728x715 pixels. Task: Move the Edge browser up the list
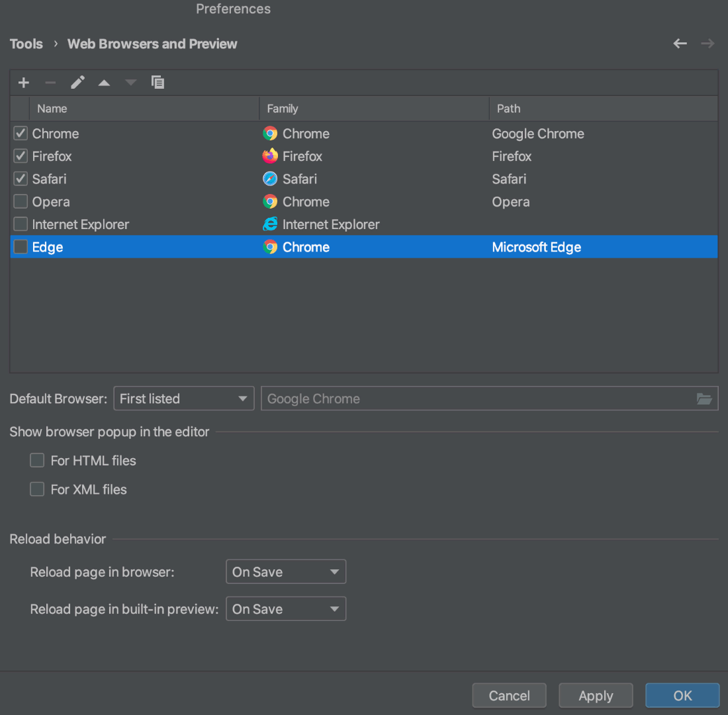click(104, 82)
